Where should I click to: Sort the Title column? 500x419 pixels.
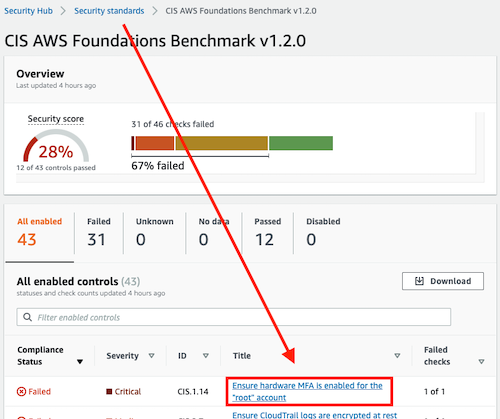click(397, 356)
